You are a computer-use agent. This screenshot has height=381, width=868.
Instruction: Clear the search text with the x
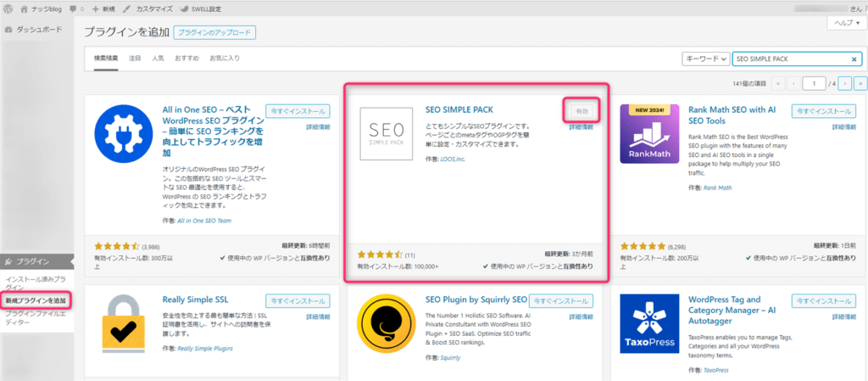(854, 59)
